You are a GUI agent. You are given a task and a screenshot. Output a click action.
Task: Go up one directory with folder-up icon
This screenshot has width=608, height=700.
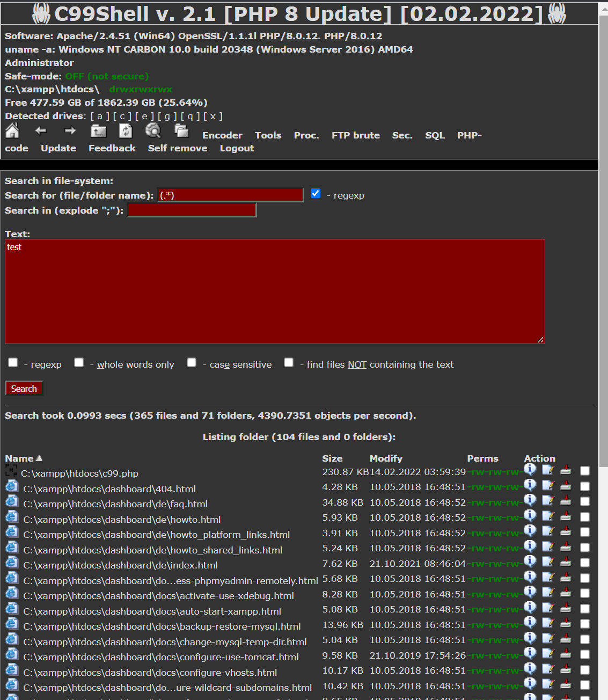(98, 131)
